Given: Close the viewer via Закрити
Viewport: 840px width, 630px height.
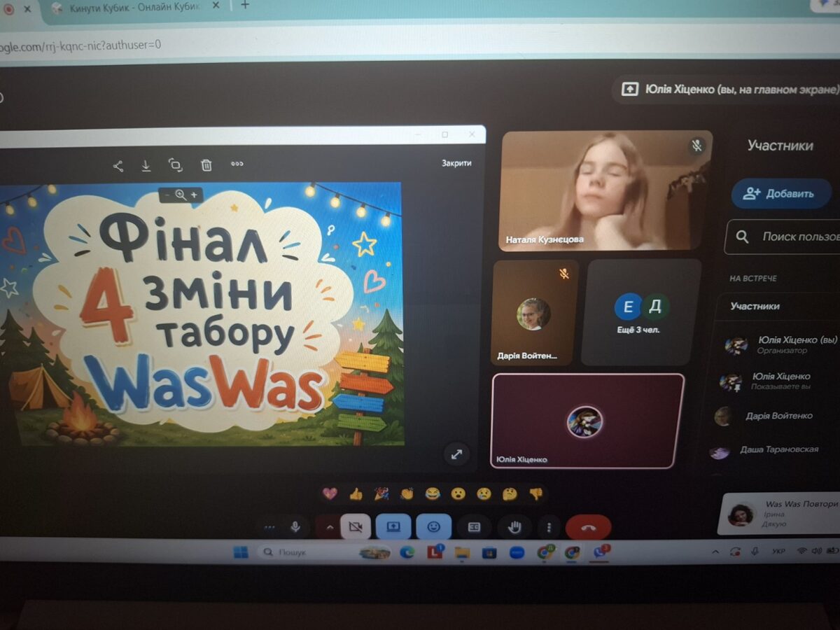Looking at the screenshot, I should [x=456, y=162].
